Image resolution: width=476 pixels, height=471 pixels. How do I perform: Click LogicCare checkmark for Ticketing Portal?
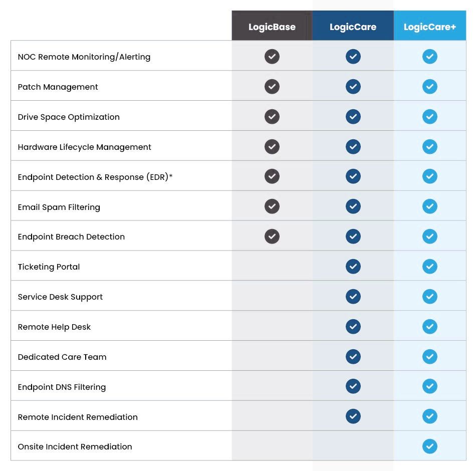(x=353, y=267)
